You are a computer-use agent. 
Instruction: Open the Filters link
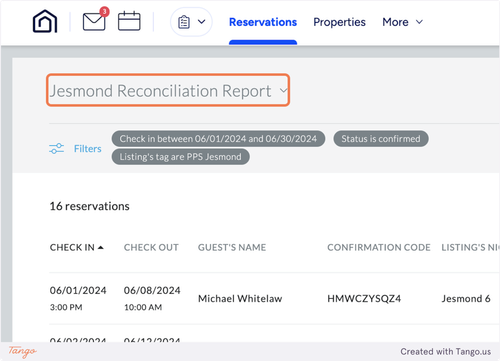point(88,149)
